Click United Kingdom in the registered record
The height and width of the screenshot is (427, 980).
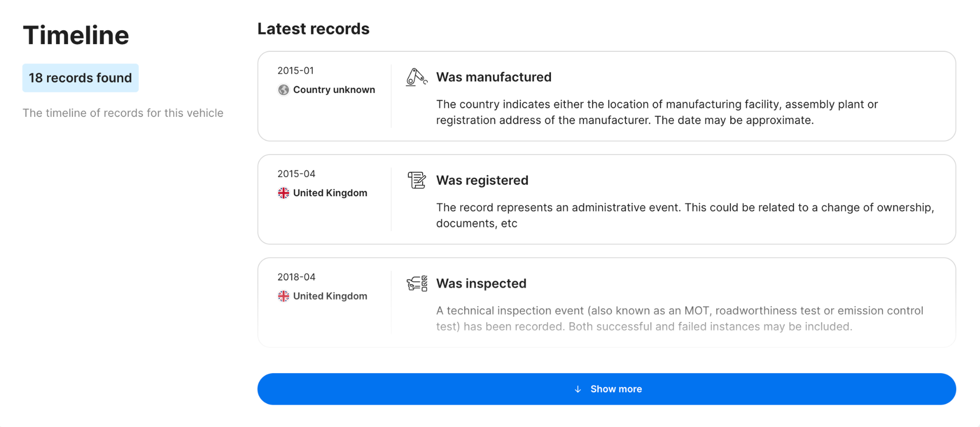(x=330, y=193)
